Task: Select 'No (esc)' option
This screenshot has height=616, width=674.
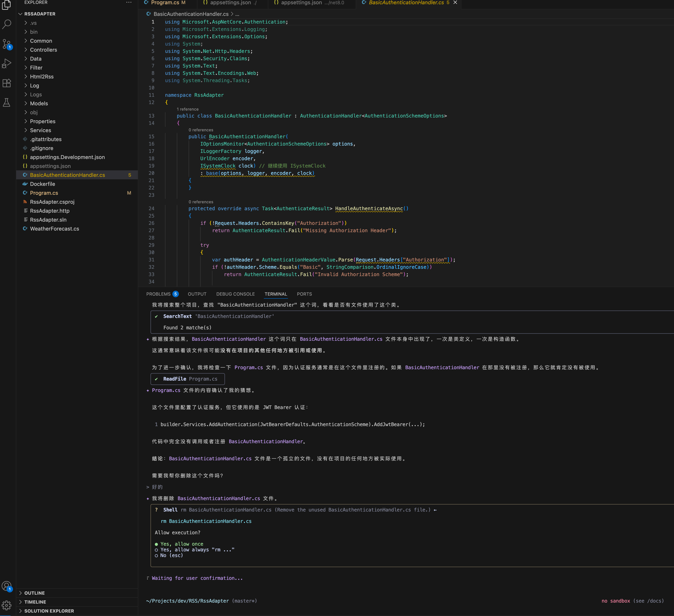Action: click(x=169, y=555)
